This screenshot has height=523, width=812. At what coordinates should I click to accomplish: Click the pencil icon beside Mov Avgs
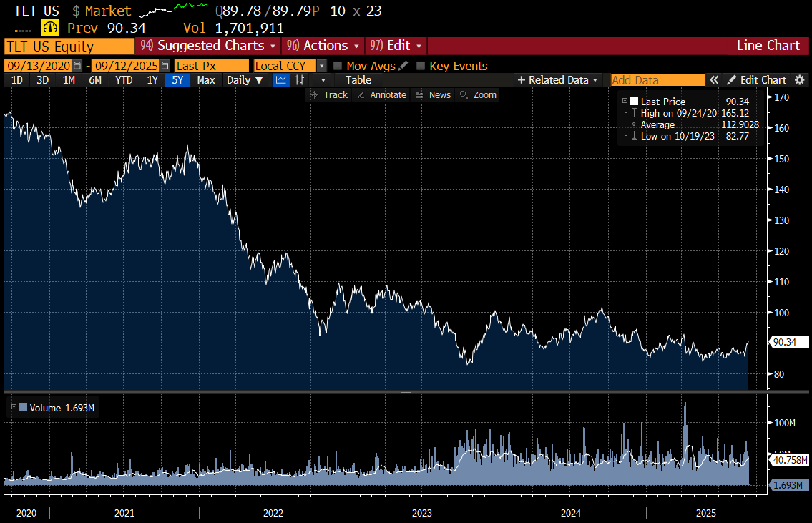pos(403,66)
